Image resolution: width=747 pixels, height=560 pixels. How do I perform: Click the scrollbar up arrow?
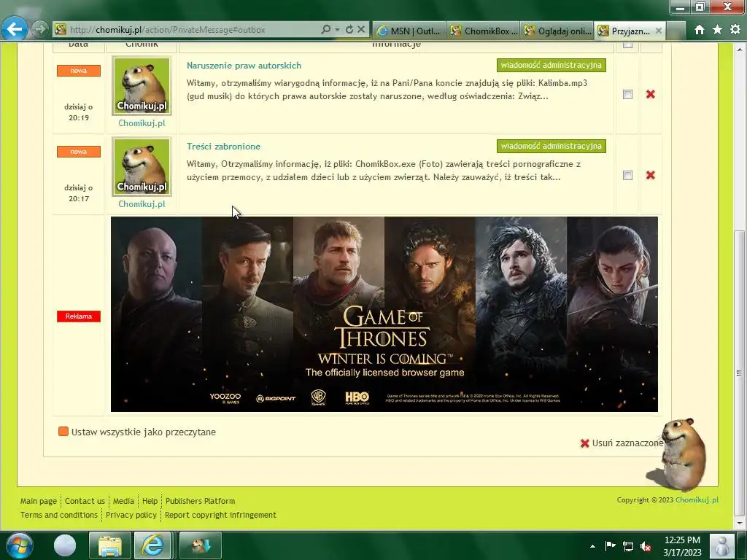739,48
